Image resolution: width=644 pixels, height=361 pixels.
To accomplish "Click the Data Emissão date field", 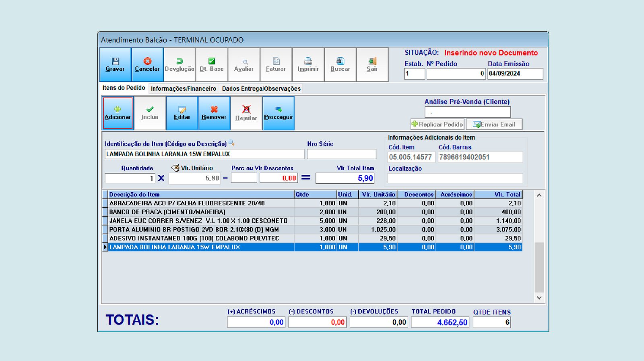I will (x=515, y=74).
